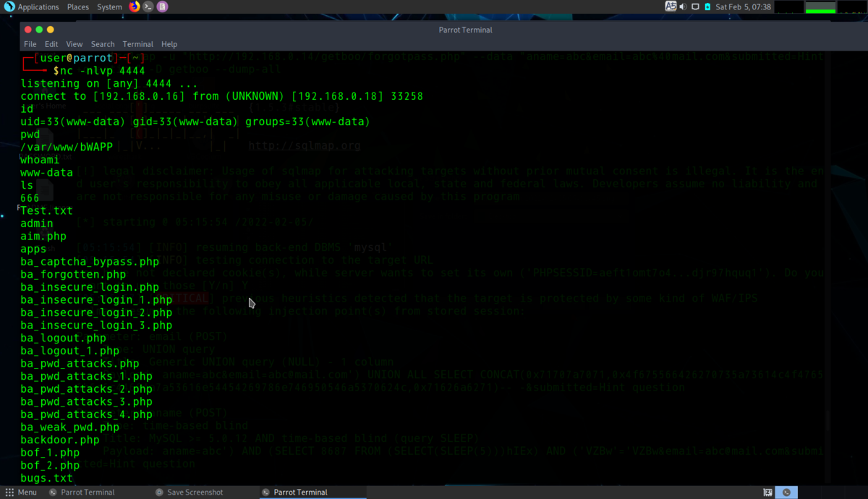Click the display tray icon
868x499 pixels.
696,7
